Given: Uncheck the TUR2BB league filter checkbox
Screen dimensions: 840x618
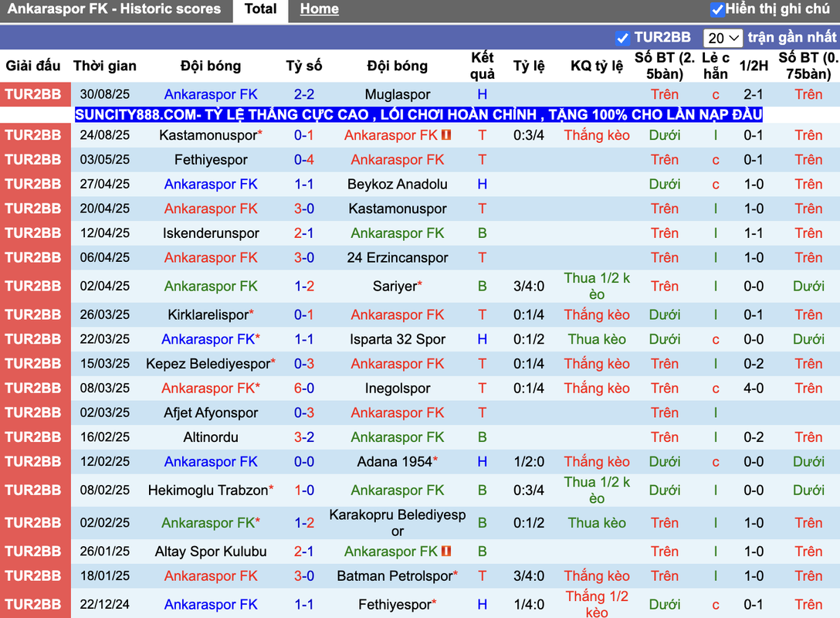Looking at the screenshot, I should [622, 38].
